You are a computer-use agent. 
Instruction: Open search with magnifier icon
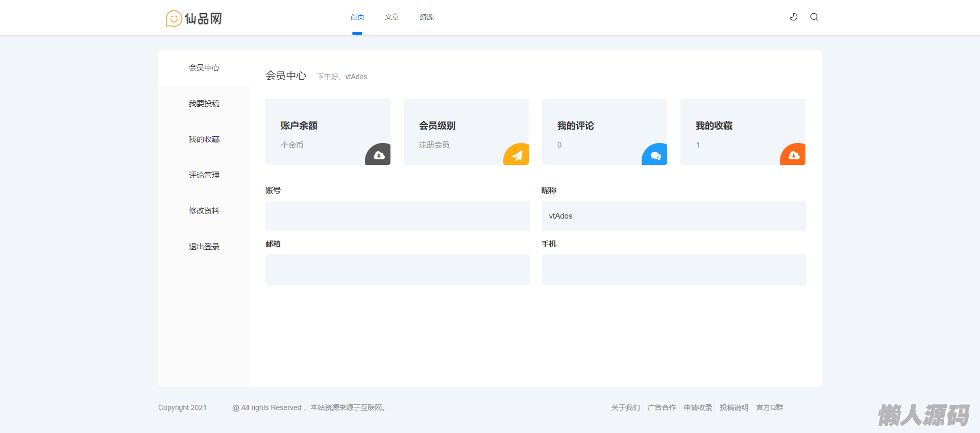814,17
